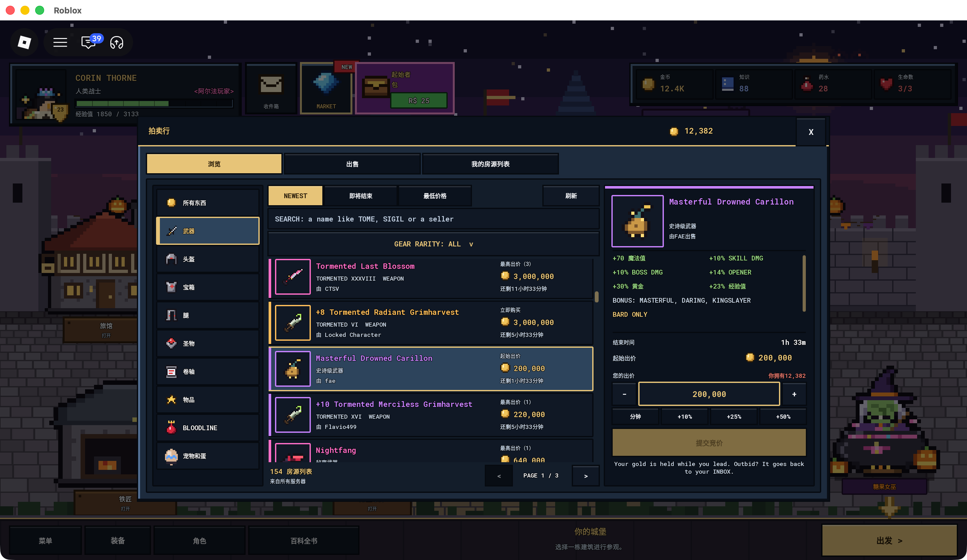Select the 所有东西 coin category

coord(208,203)
